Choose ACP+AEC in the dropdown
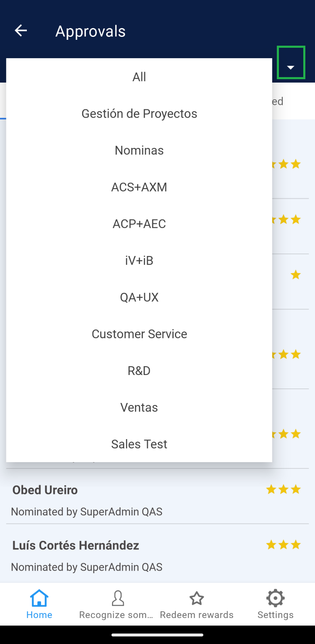Screen dimensions: 315x644 pos(139,224)
